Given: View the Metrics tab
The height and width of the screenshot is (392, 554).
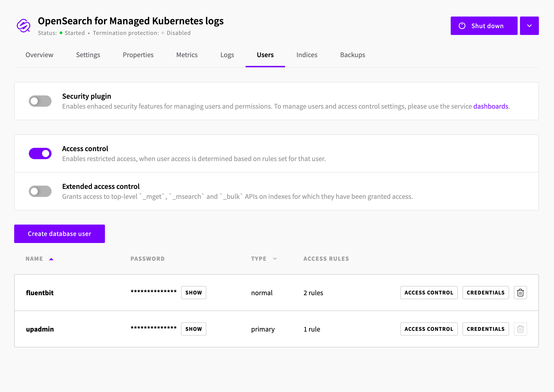Looking at the screenshot, I should [x=187, y=55].
